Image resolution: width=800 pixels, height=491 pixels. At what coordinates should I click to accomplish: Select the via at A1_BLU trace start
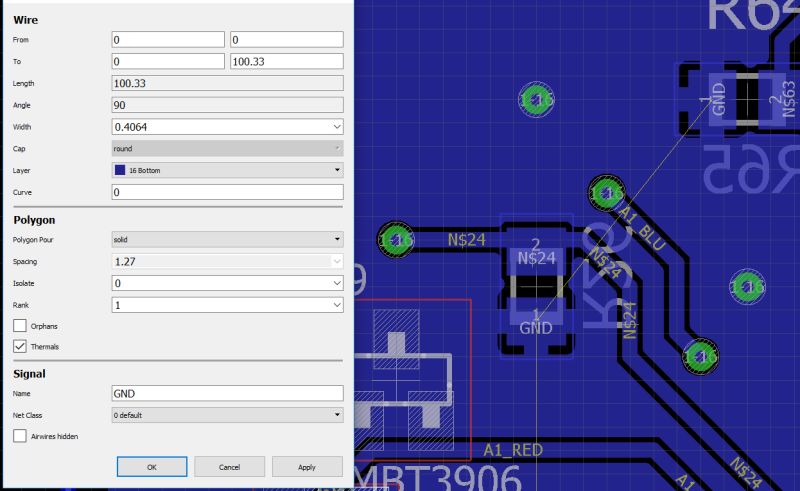tap(606, 193)
